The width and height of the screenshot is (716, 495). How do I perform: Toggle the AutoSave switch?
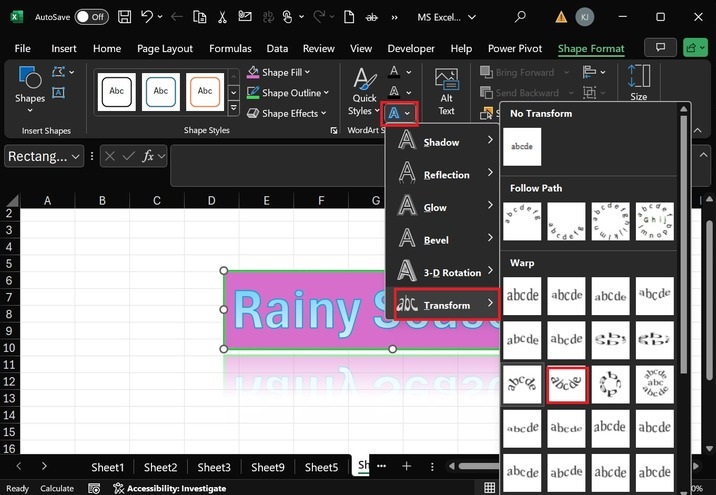coord(91,17)
